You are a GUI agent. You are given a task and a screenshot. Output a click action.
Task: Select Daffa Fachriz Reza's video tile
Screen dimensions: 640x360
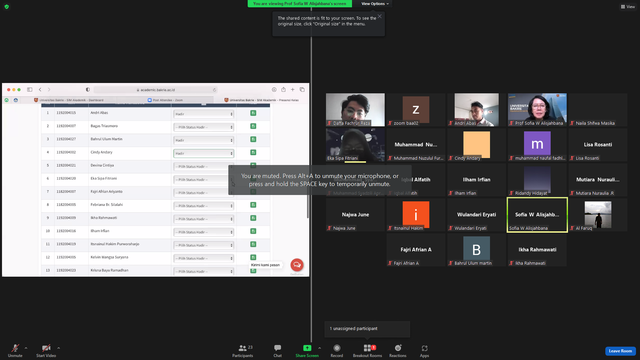point(355,109)
